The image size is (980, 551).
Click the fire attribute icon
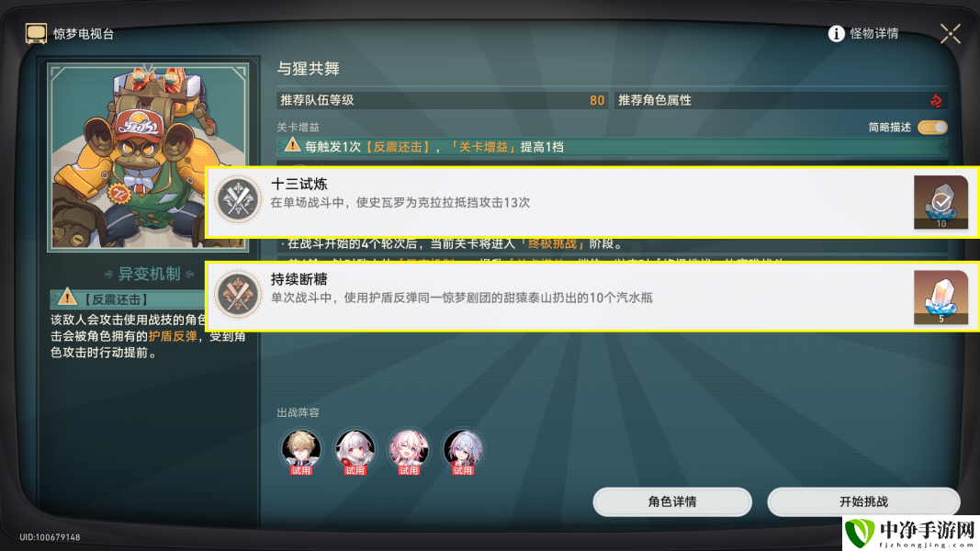936,100
